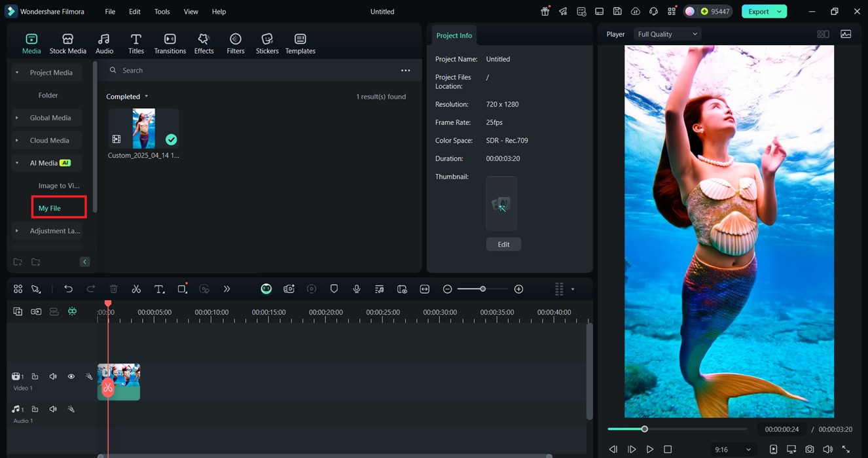The height and width of the screenshot is (458, 868).
Task: Open the 9:16 aspect ratio dropdown
Action: (x=732, y=449)
